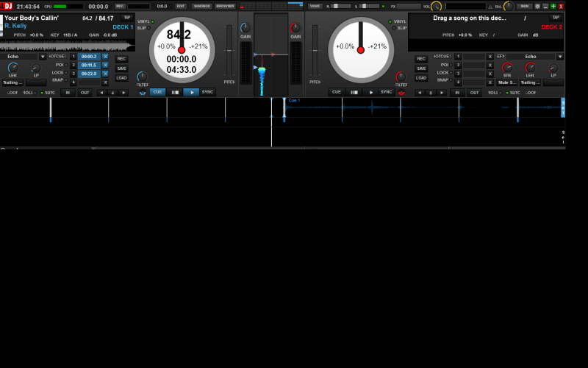Double the loop length on Deck 2
The height and width of the screenshot is (368, 588).
[x=442, y=93]
